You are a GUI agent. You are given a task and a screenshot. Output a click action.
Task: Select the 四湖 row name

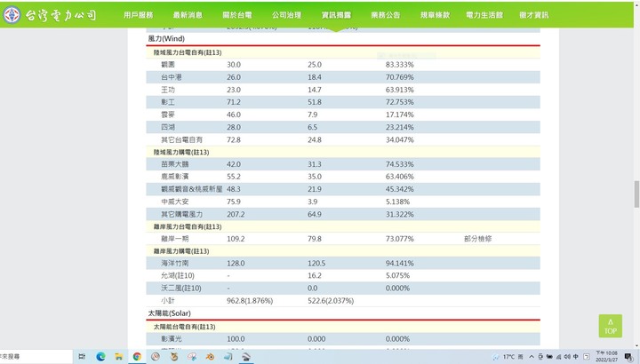tap(168, 127)
